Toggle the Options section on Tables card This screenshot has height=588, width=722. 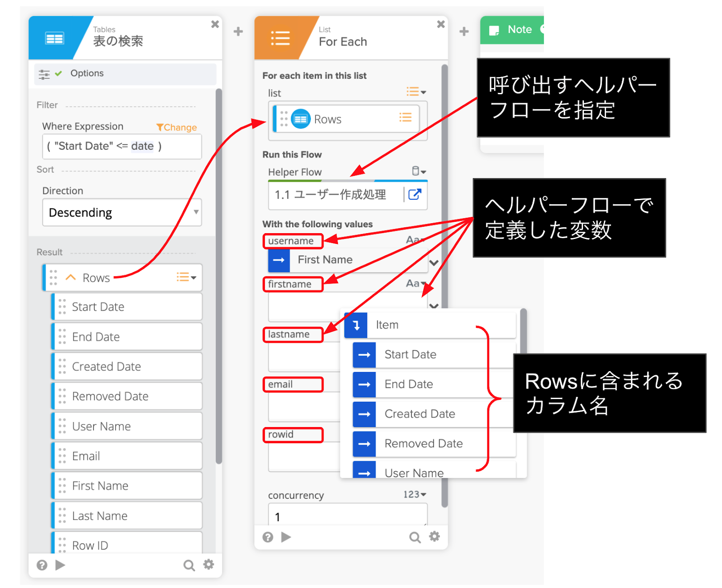[87, 73]
